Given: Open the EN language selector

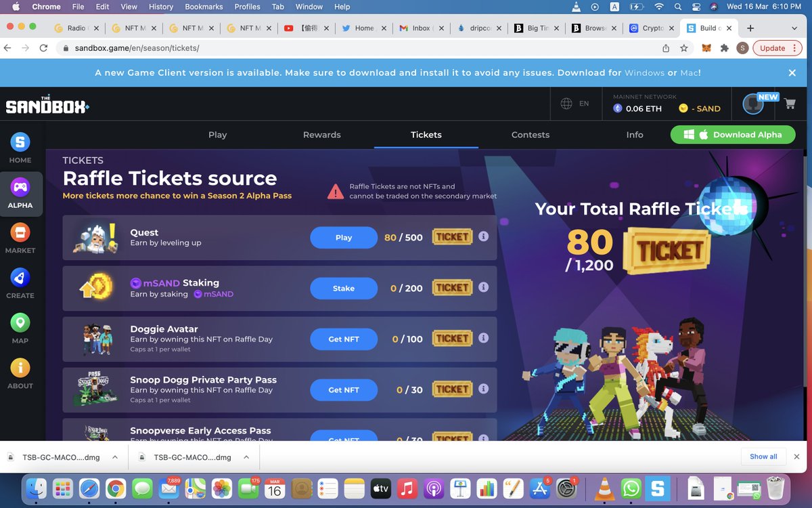Looking at the screenshot, I should pyautogui.click(x=584, y=104).
